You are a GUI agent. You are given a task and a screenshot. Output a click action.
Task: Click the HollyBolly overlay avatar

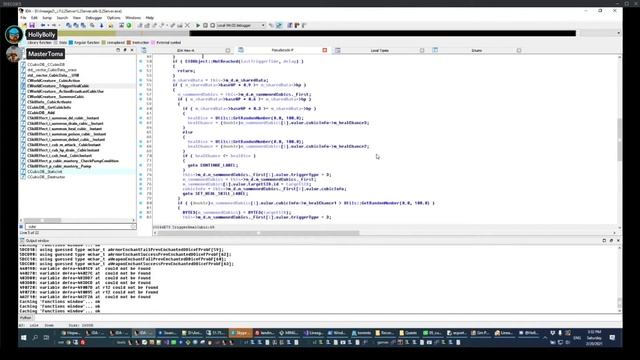pyautogui.click(x=14, y=35)
